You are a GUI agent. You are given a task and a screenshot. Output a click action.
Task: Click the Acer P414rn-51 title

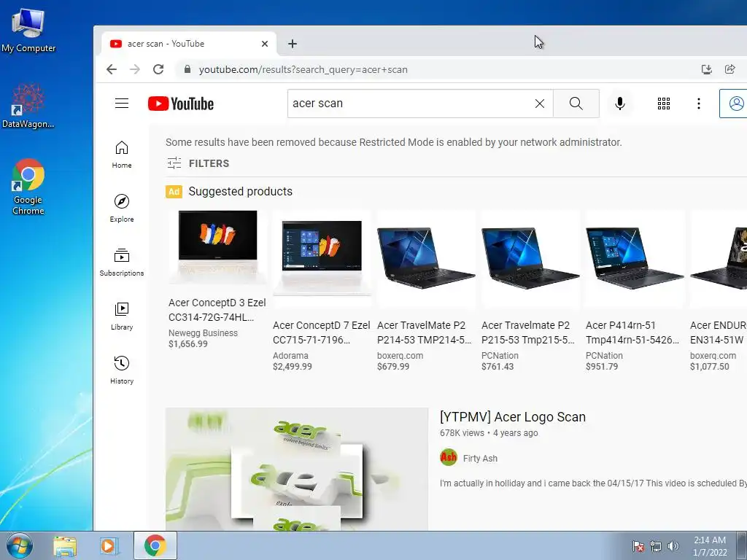coord(632,332)
